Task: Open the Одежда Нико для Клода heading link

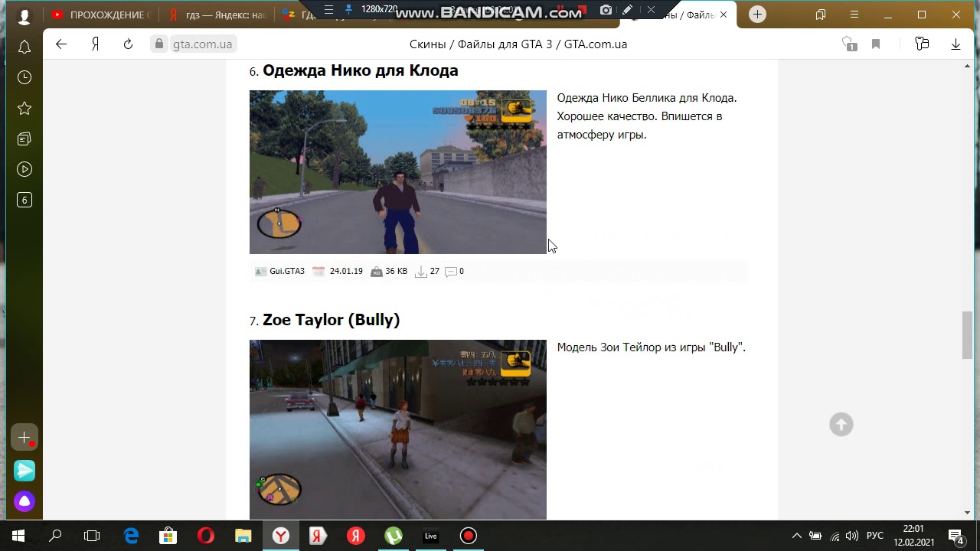Action: click(360, 70)
